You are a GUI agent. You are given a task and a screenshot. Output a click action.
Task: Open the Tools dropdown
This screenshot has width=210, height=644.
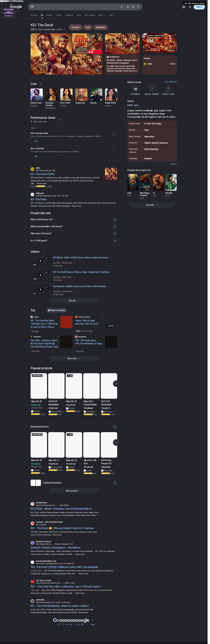tap(112, 15)
